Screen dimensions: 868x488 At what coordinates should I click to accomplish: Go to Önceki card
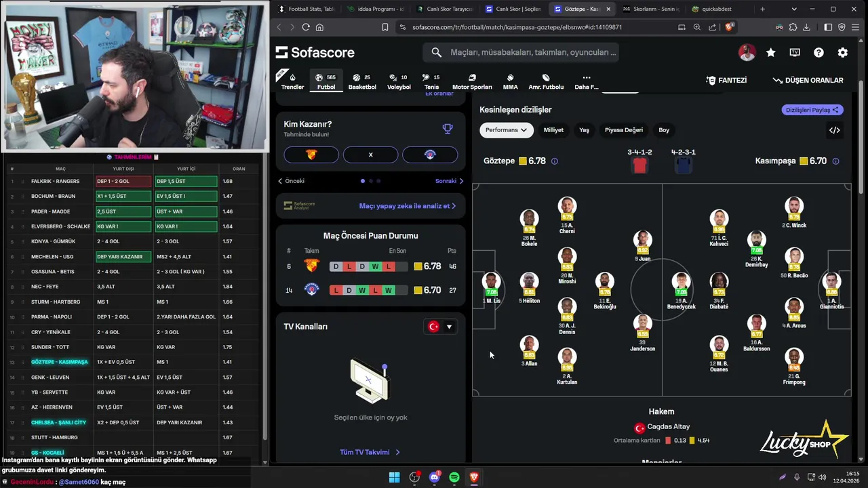pyautogui.click(x=291, y=181)
